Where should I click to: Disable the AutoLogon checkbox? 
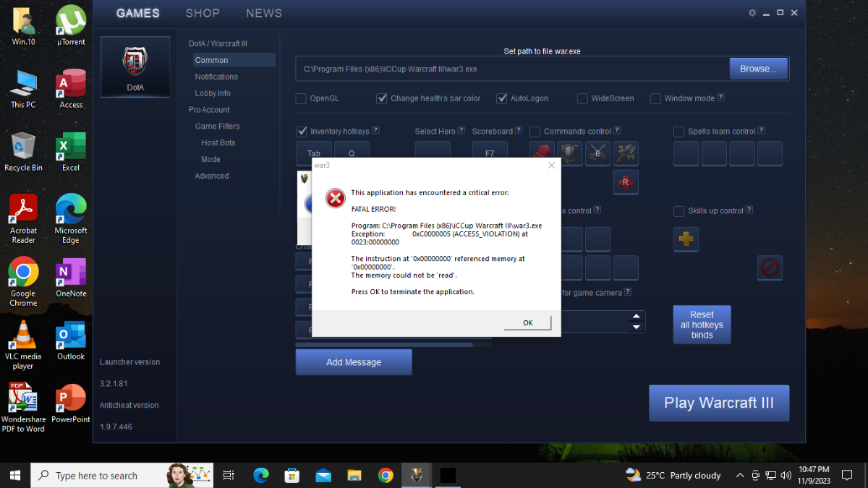click(x=502, y=98)
